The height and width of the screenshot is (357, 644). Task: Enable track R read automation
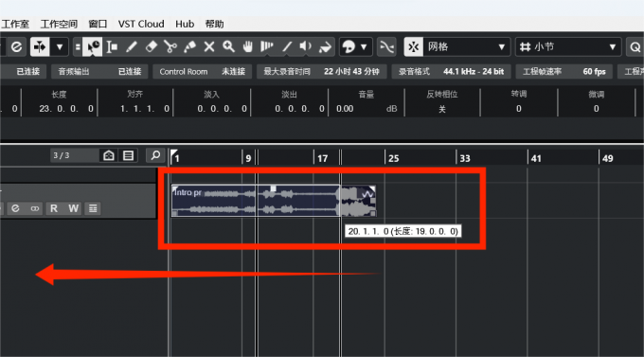tap(54, 208)
